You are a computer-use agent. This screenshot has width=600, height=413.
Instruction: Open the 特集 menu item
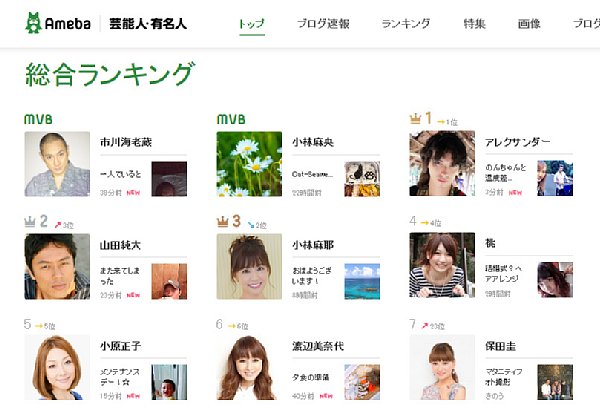coord(474,24)
